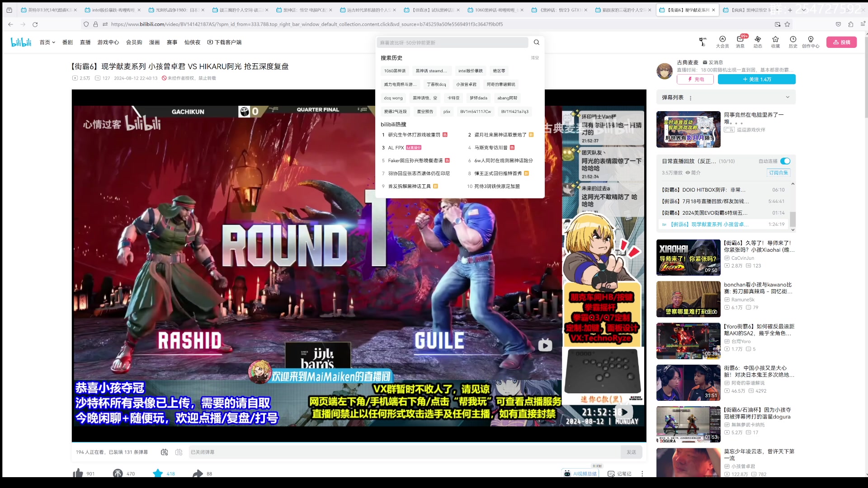
Task: Click the bilibili TV icon on video
Action: (545, 345)
